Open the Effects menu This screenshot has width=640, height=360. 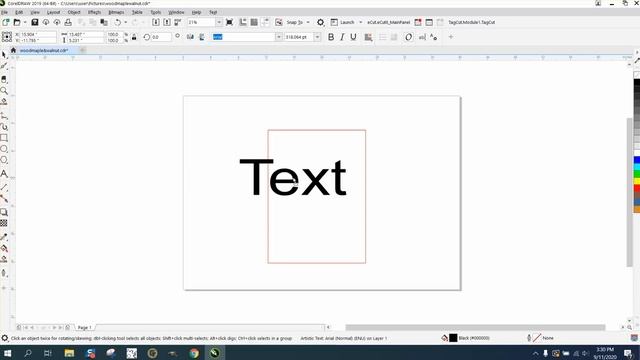tap(94, 12)
